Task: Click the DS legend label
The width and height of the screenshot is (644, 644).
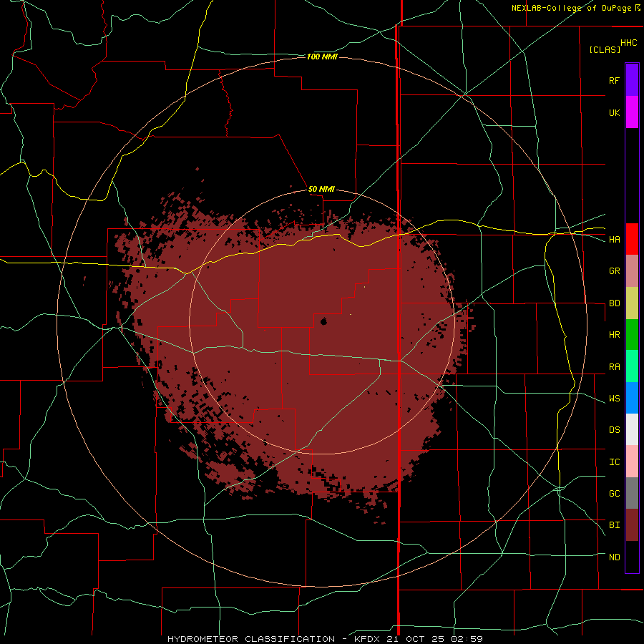Action: (x=614, y=429)
